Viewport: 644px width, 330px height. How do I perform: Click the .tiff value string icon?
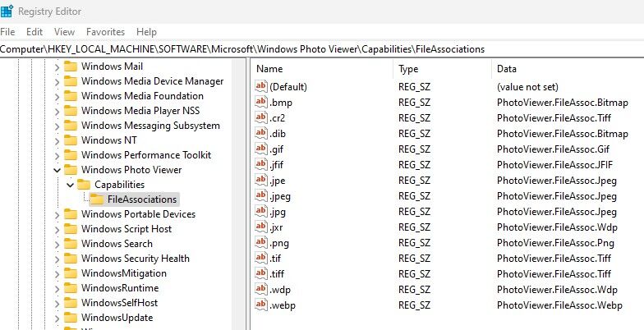pyautogui.click(x=261, y=273)
